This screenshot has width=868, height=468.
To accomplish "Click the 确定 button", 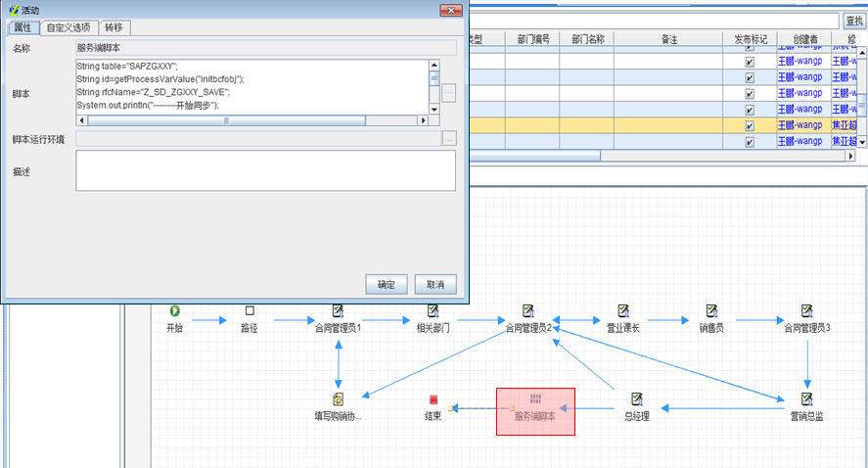I will pyautogui.click(x=386, y=285).
